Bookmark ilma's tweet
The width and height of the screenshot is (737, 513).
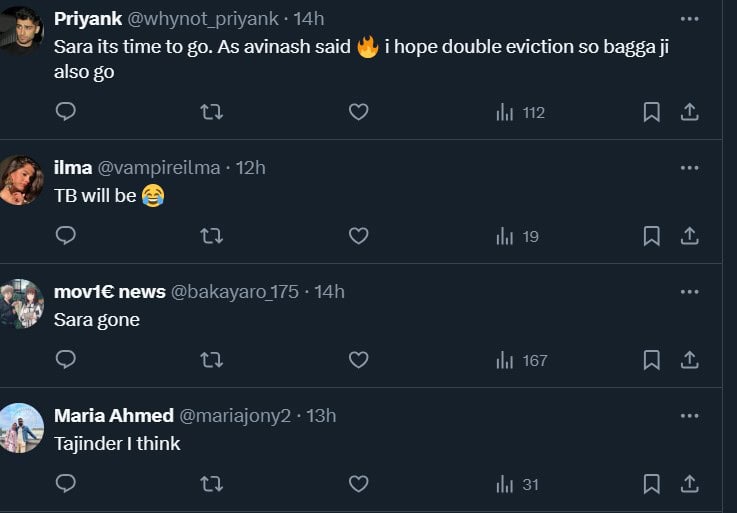point(651,236)
